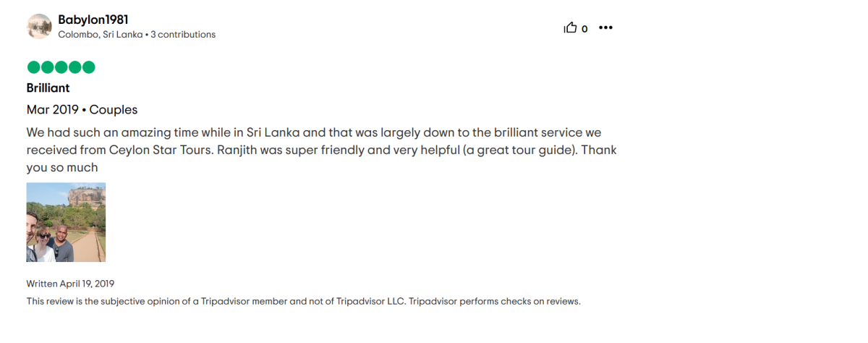Open the three-dot more options menu

605,28
